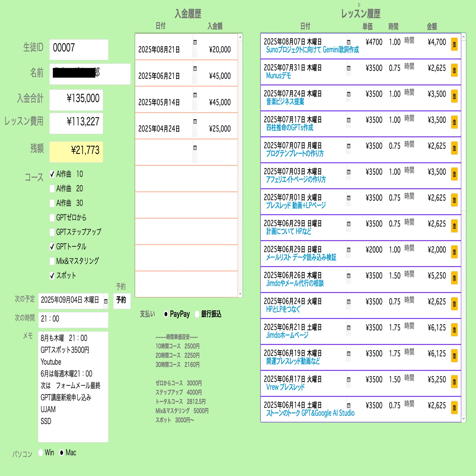Click the 予約 button

pyautogui.click(x=122, y=301)
